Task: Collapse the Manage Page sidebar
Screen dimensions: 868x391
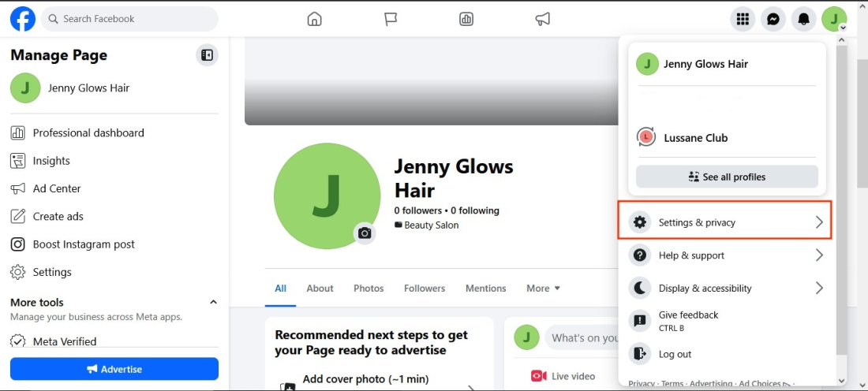Action: point(207,55)
